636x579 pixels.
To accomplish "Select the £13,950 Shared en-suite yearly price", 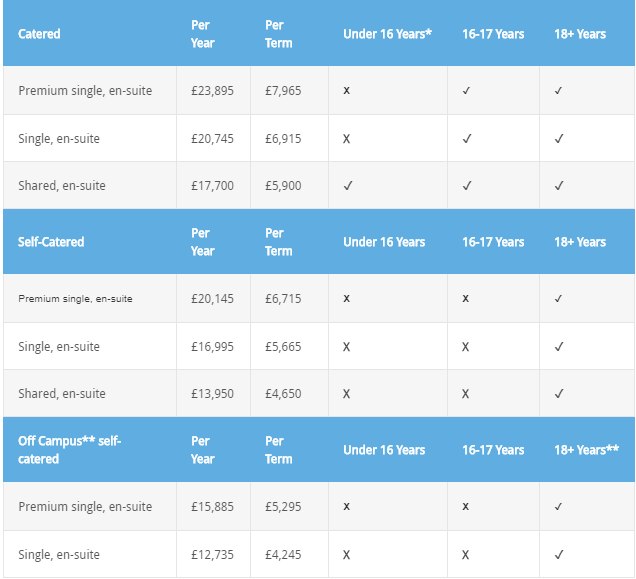I will coord(213,394).
